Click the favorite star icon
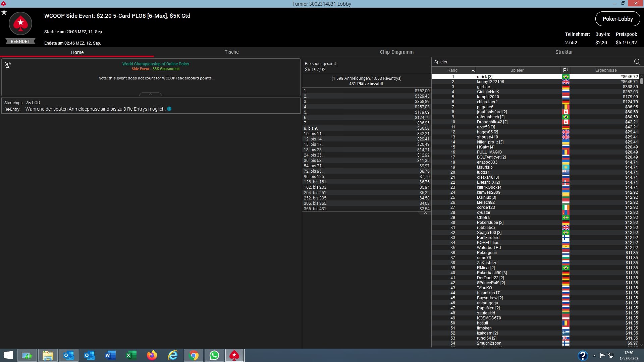 pos(4,12)
